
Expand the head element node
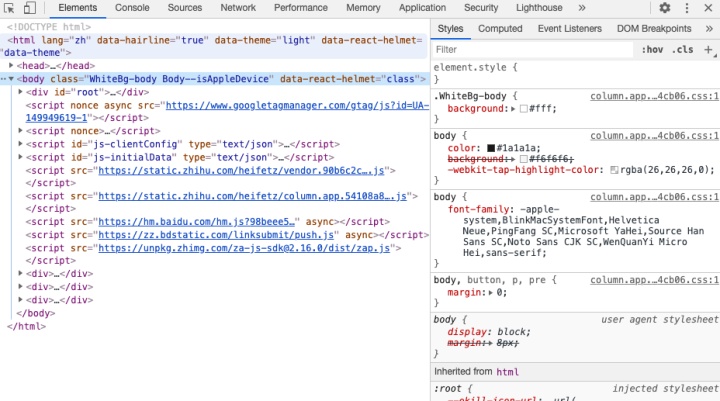[11, 66]
